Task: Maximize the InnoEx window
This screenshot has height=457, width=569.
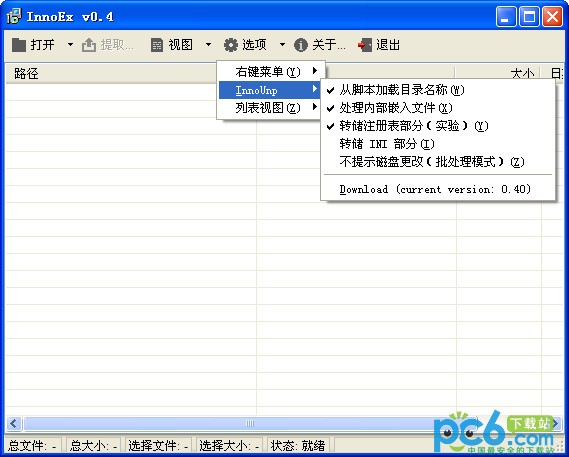Action: pos(529,17)
